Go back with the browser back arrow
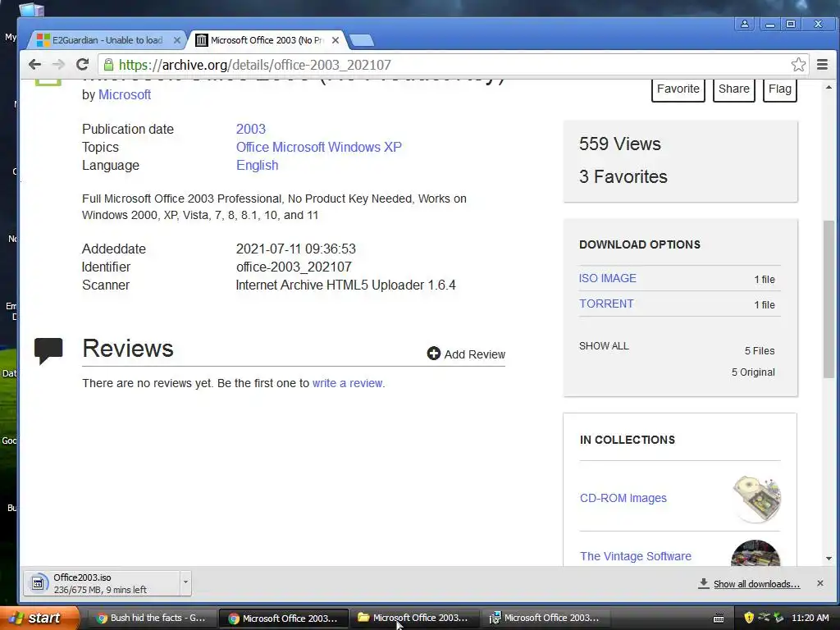Image resolution: width=840 pixels, height=630 pixels. tap(34, 65)
